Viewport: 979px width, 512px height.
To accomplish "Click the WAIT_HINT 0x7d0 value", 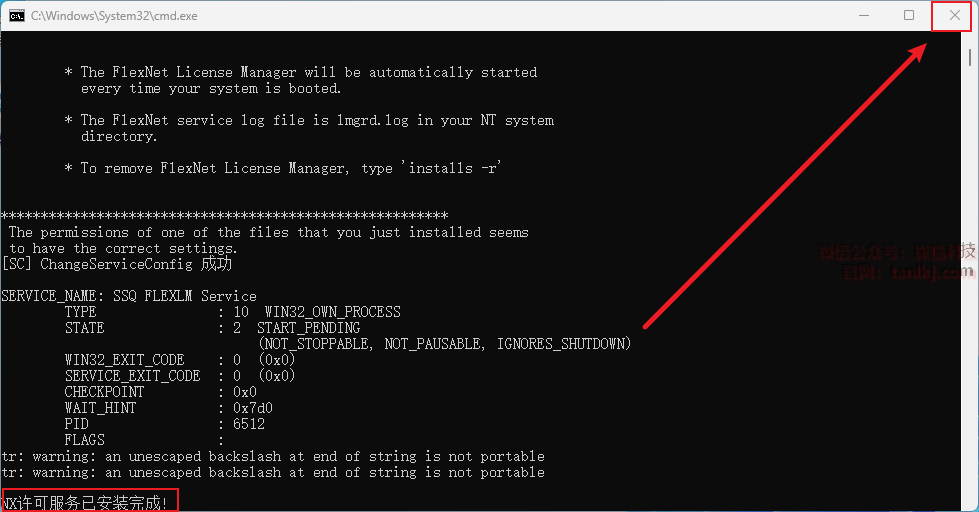I will point(253,408).
